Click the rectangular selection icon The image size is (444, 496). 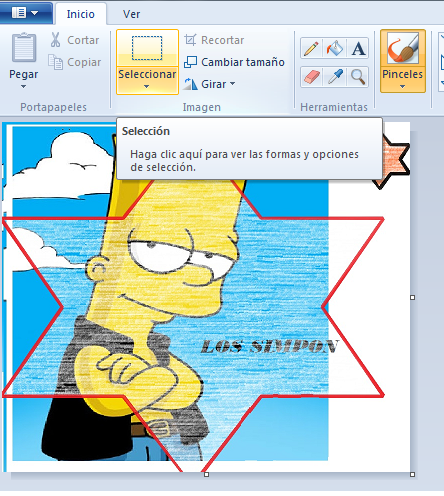(x=147, y=48)
